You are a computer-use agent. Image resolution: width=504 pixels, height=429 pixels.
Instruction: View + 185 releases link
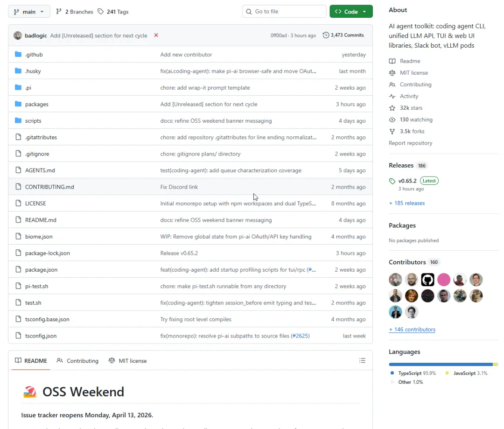coord(407,203)
